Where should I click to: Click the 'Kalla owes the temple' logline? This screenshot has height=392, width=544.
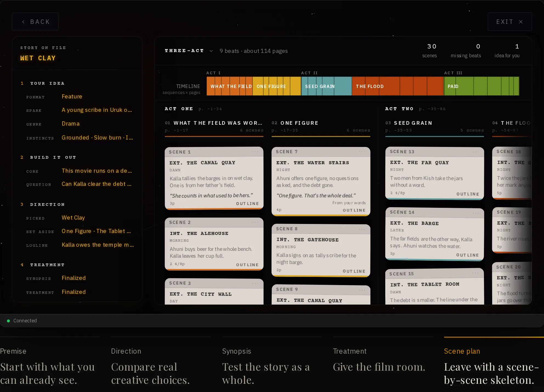pyautogui.click(x=98, y=245)
